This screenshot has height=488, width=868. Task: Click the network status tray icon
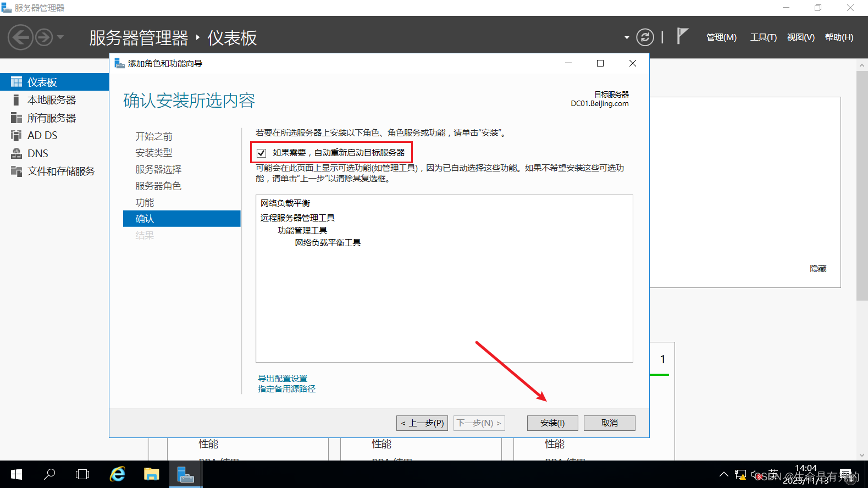pos(740,474)
